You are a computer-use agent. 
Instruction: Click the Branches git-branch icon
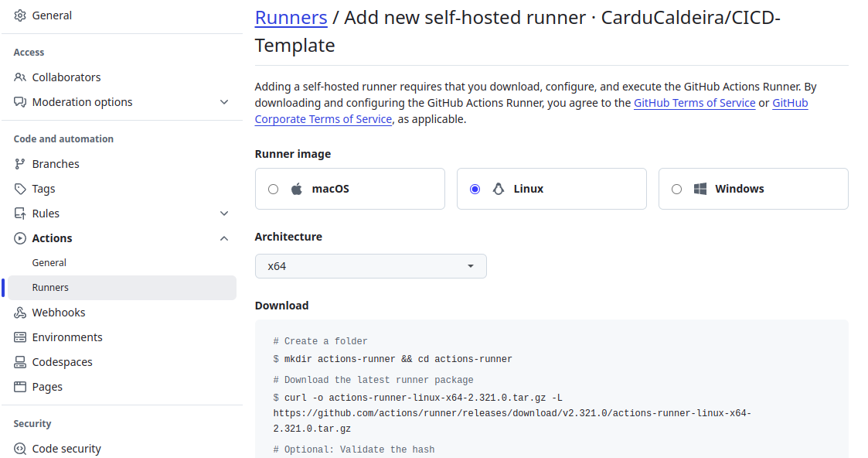click(20, 164)
